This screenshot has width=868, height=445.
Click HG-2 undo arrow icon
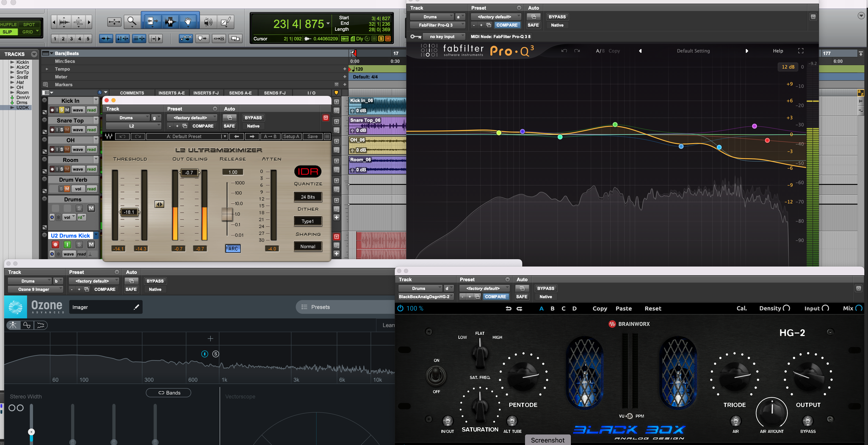click(x=509, y=309)
